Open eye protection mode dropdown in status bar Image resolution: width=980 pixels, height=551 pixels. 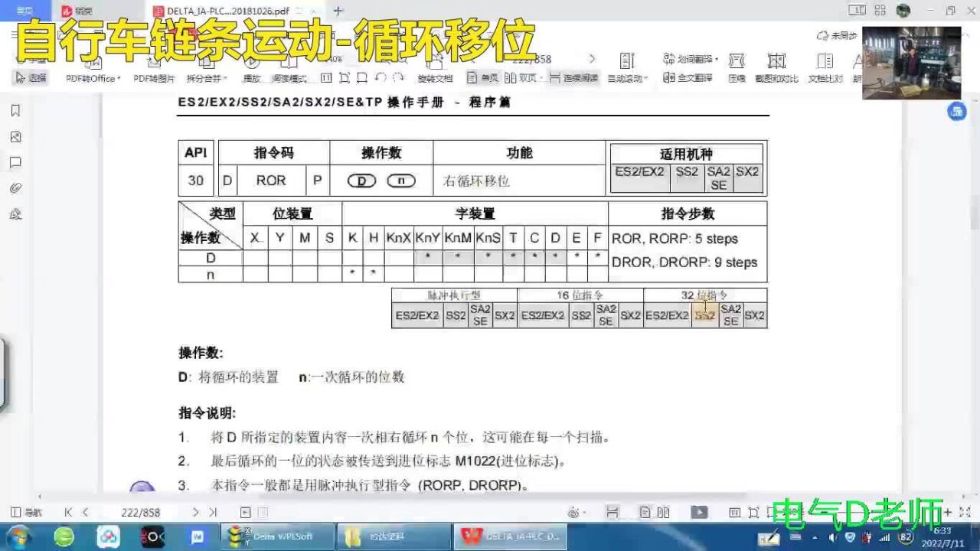[x=576, y=513]
